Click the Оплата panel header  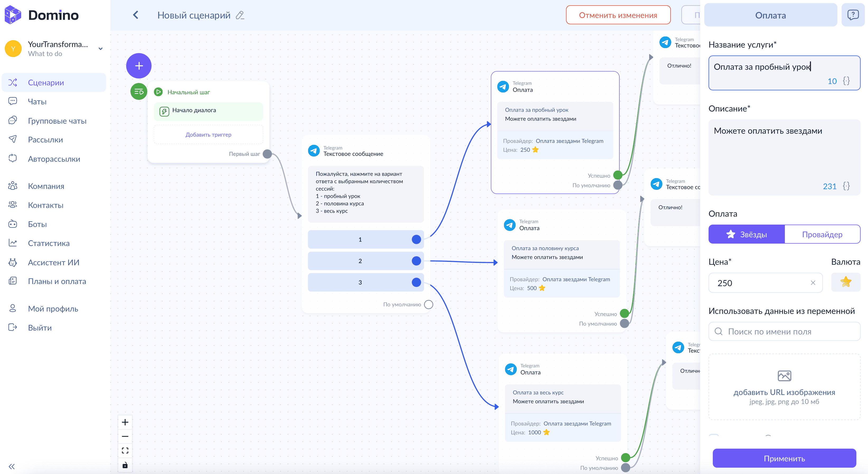coord(770,15)
